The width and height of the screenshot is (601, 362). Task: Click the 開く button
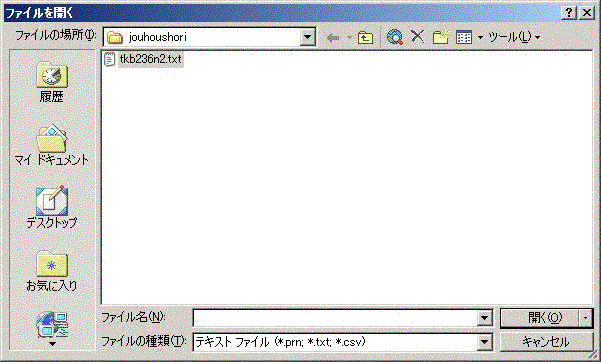[539, 318]
